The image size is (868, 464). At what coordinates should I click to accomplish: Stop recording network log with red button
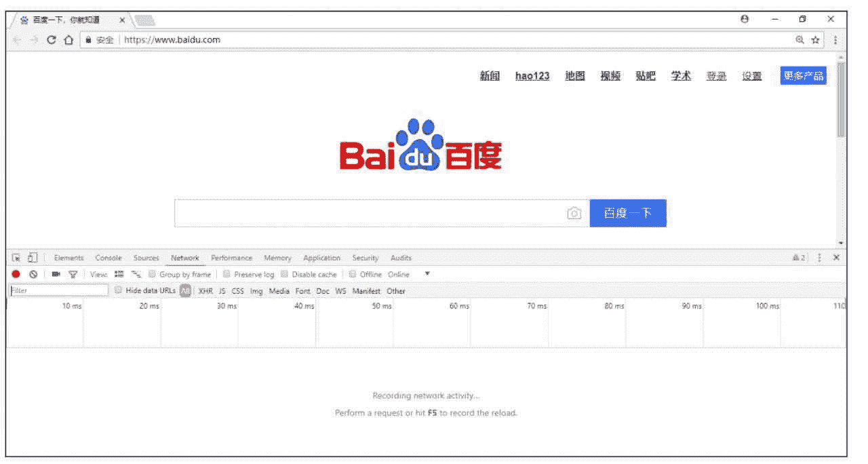coord(16,275)
